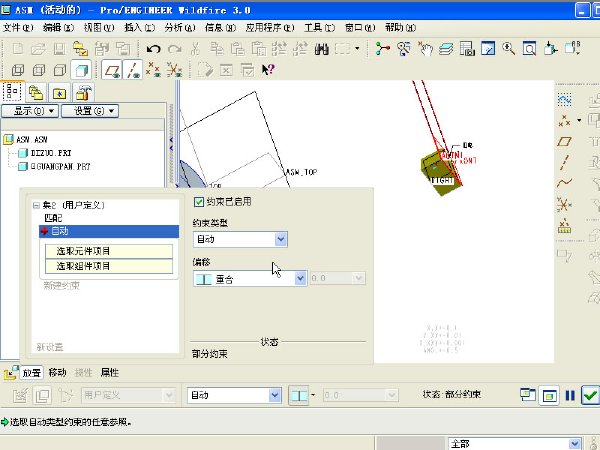Toggle coordinate systems display
Screen dimensions: 600x450
pos(174,70)
